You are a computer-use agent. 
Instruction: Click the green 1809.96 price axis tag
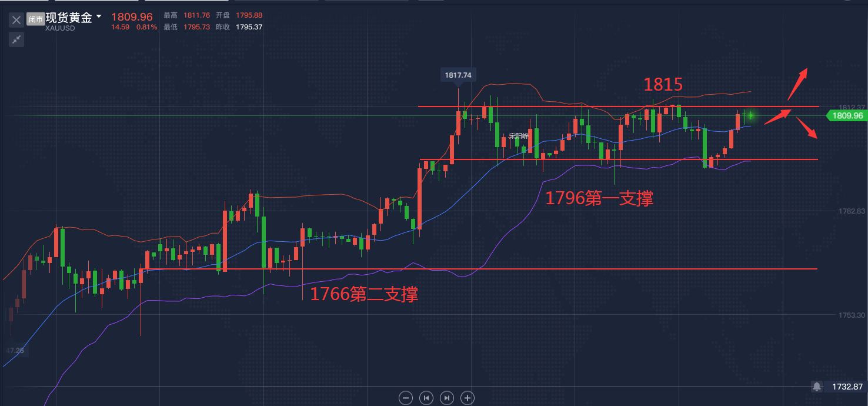(x=847, y=116)
